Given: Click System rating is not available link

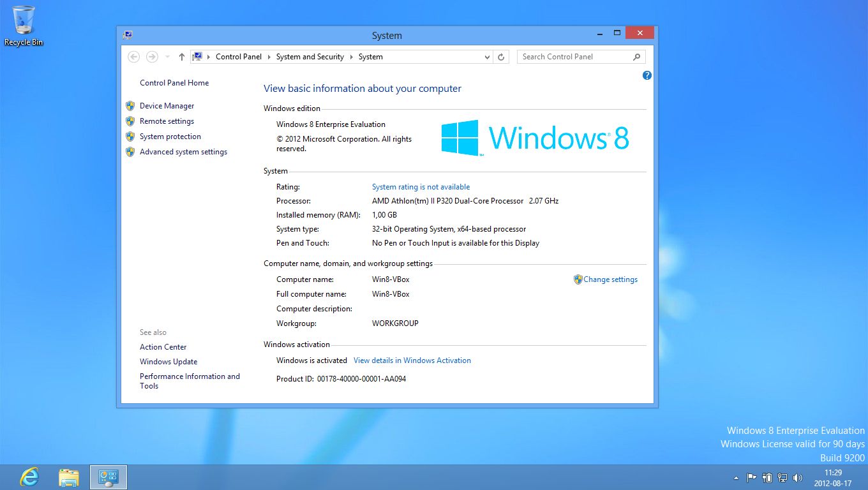Looking at the screenshot, I should click(x=421, y=187).
